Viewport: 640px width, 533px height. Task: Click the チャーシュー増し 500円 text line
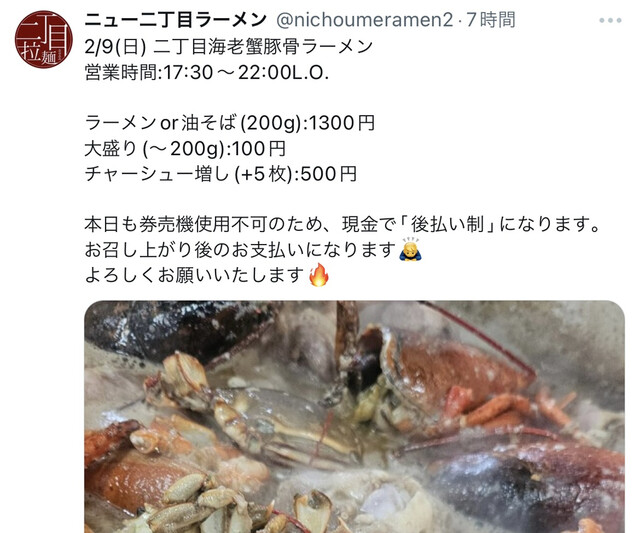(x=221, y=174)
